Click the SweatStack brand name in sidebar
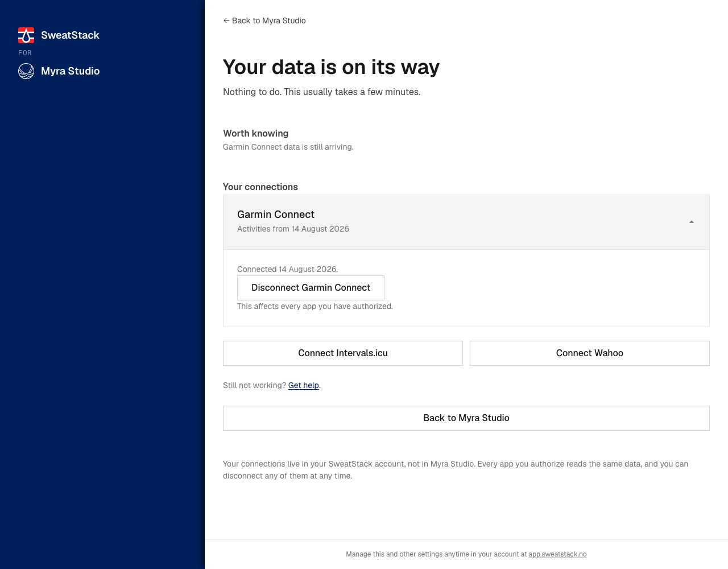The width and height of the screenshot is (728, 569). click(70, 35)
